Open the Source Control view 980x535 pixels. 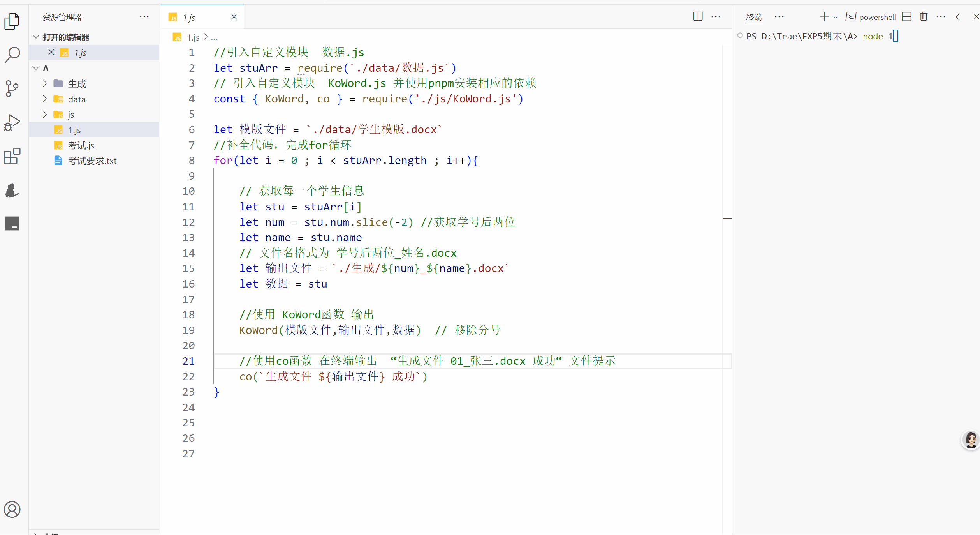click(12, 88)
